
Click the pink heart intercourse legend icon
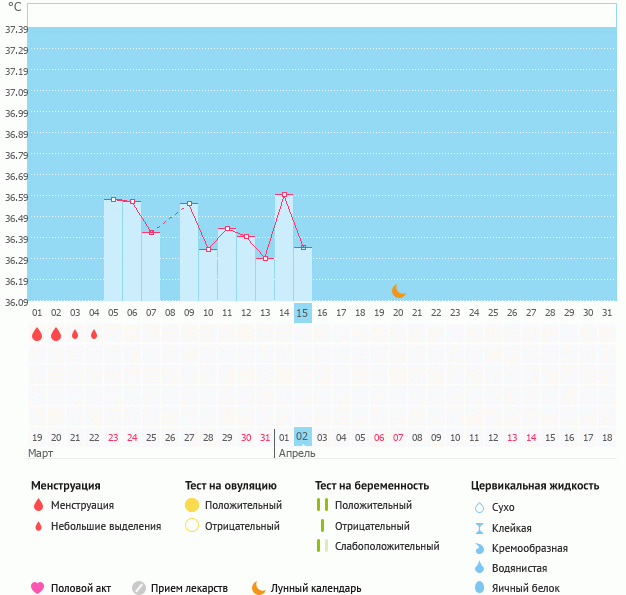click(38, 588)
